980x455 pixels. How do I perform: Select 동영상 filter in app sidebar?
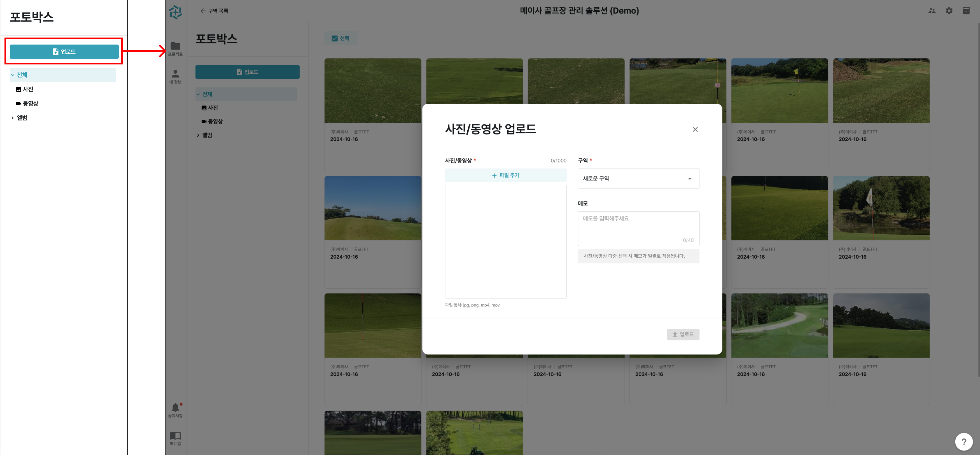(x=212, y=122)
